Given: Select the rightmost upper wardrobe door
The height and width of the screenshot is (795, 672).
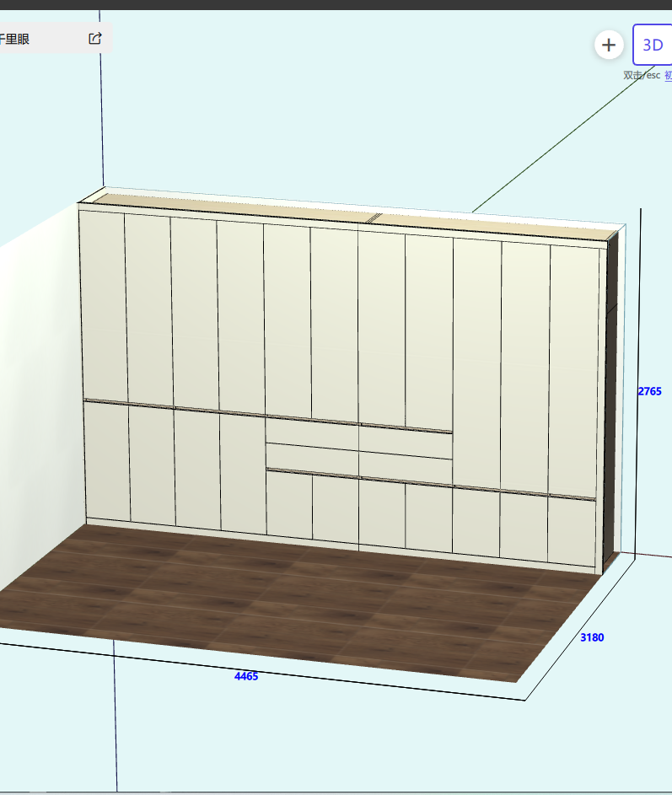Looking at the screenshot, I should click(x=573, y=367).
